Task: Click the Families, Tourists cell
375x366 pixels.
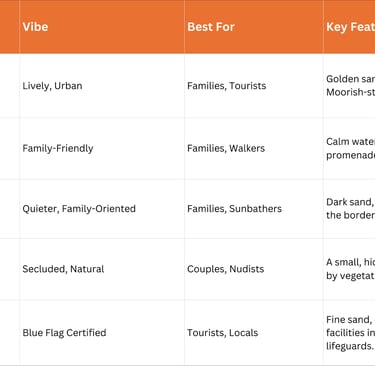Action: tap(254, 86)
